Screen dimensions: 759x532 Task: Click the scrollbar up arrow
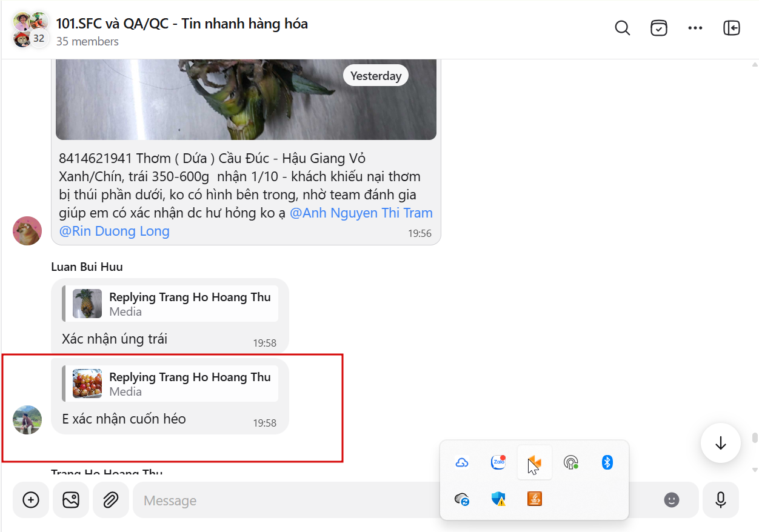[755, 64]
